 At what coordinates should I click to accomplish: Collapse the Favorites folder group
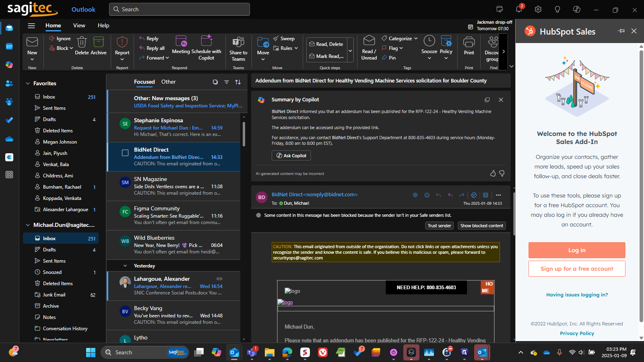pyautogui.click(x=28, y=84)
